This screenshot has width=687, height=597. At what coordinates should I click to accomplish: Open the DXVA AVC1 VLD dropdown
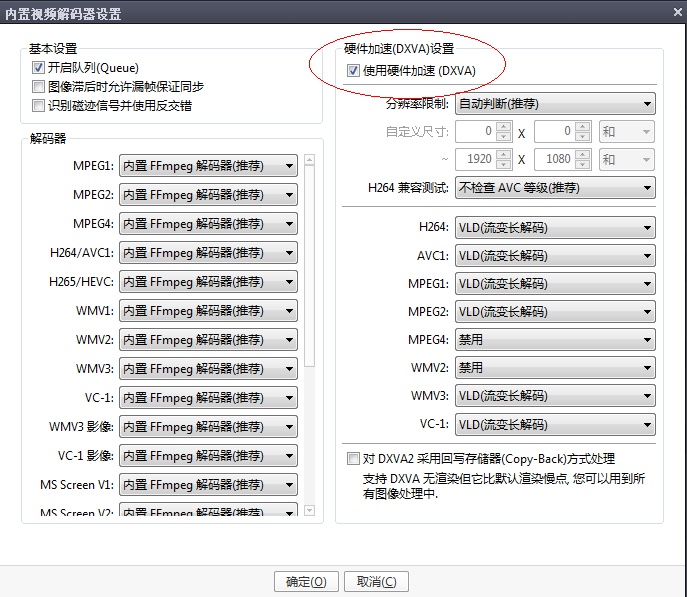[555, 256]
